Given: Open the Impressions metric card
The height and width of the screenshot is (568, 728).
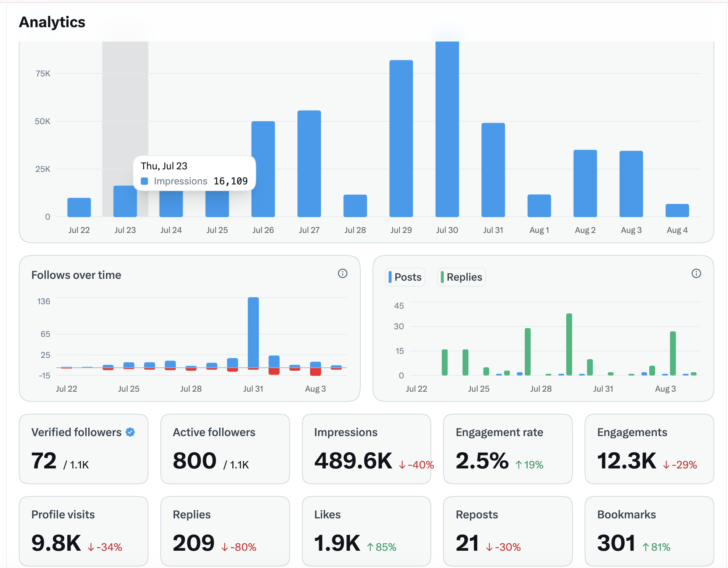Looking at the screenshot, I should (366, 449).
